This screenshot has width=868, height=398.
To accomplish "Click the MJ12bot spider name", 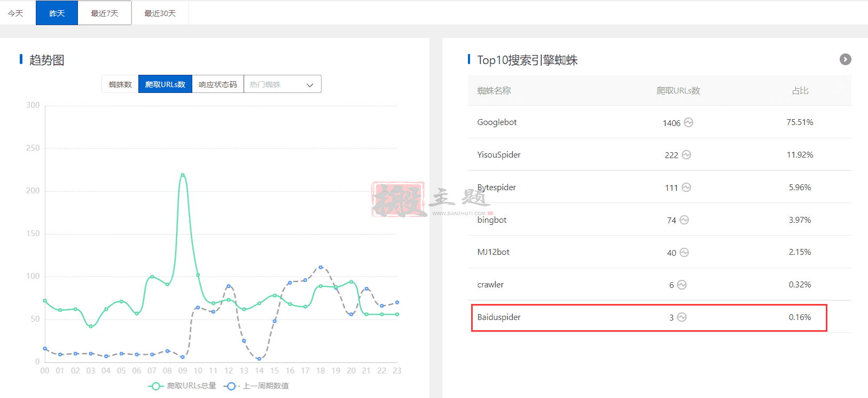I will click(x=493, y=252).
